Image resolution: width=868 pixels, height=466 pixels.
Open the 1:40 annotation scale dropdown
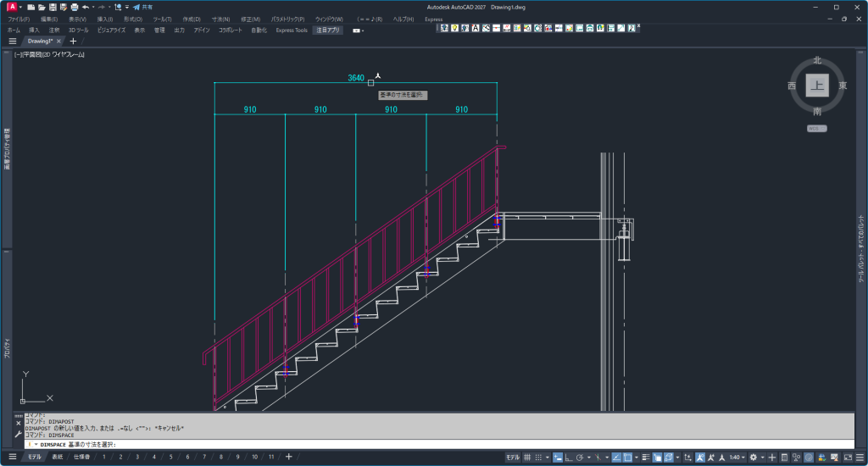[737, 457]
